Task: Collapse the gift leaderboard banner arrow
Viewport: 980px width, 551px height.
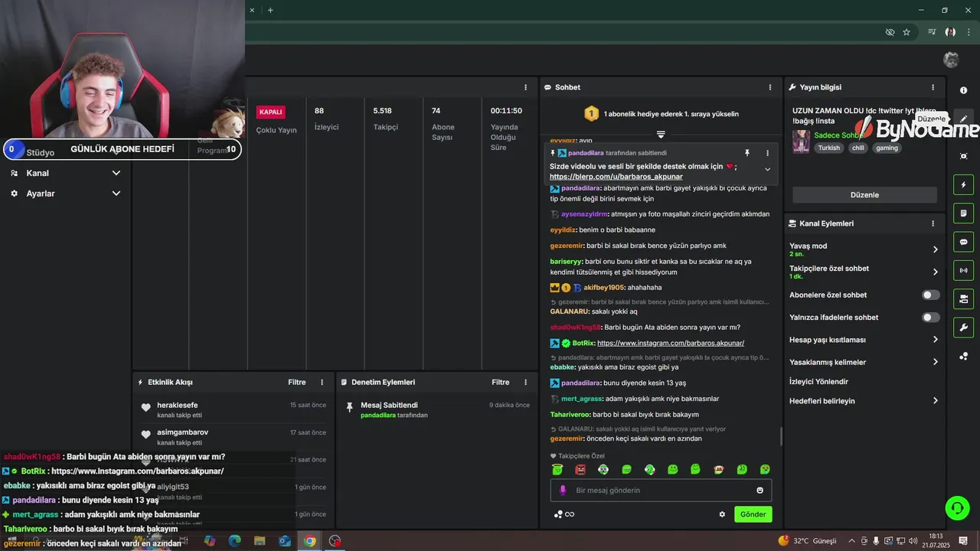Action: pos(661,134)
